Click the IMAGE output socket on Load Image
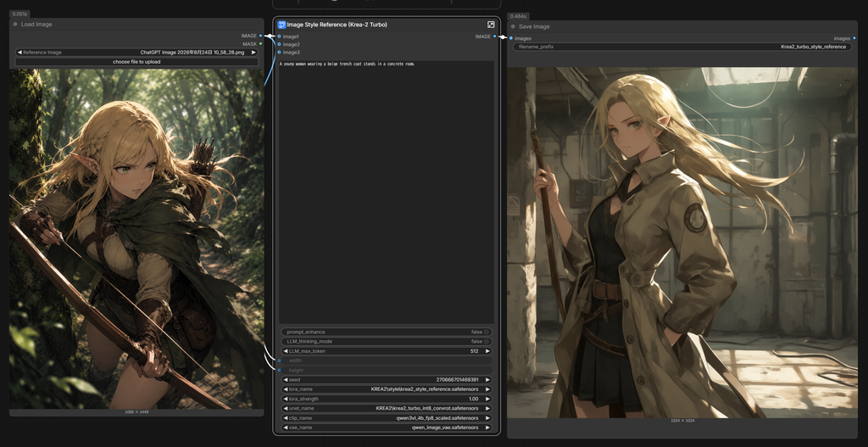 click(x=261, y=36)
